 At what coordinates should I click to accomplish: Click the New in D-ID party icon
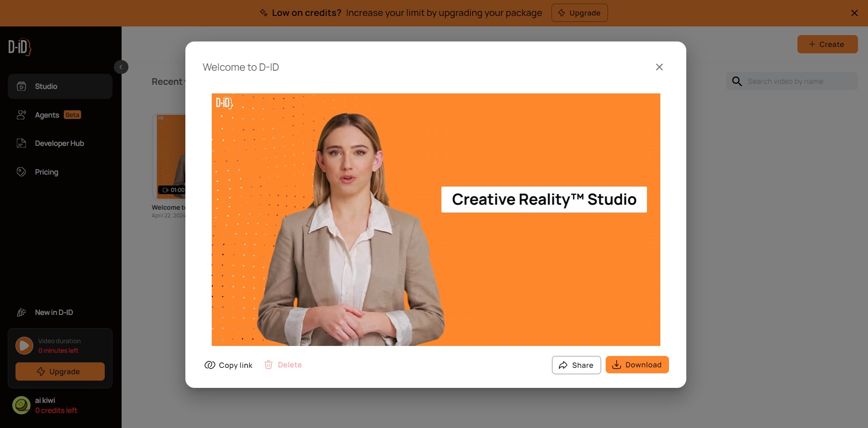pyautogui.click(x=21, y=312)
